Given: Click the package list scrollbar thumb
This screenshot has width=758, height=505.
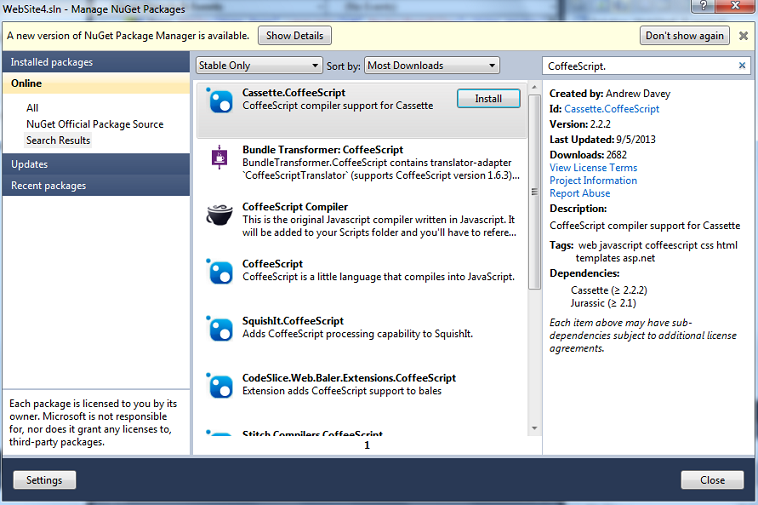Looking at the screenshot, I should (x=534, y=192).
